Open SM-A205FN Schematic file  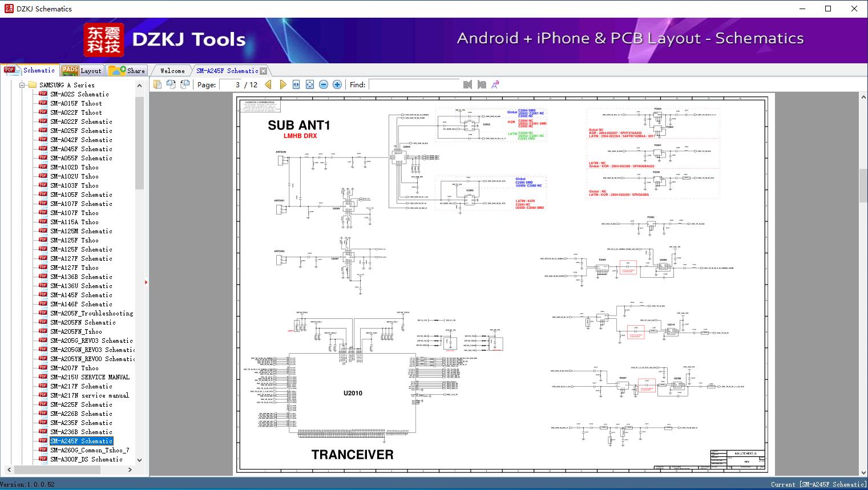83,322
